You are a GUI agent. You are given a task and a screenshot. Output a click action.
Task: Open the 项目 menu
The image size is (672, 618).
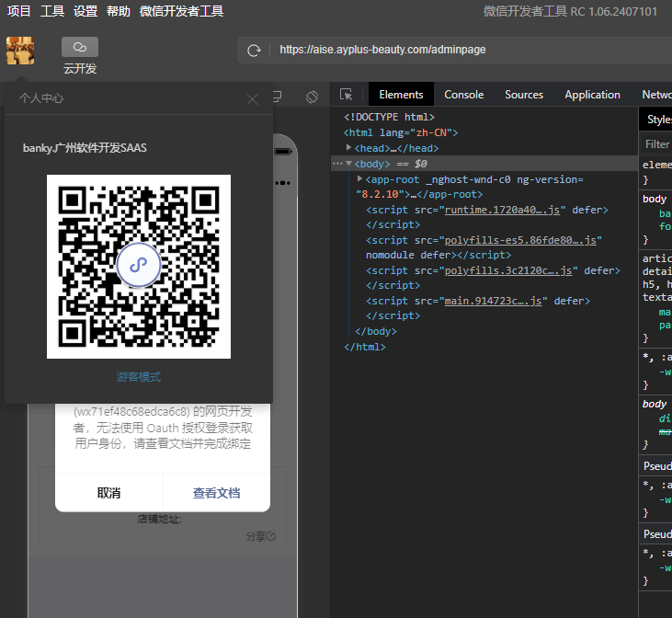[x=19, y=11]
